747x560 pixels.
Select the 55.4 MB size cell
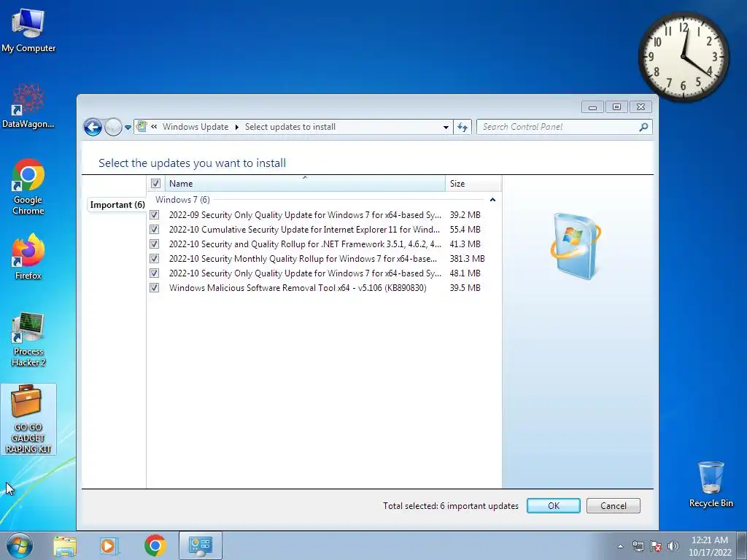[x=465, y=230]
